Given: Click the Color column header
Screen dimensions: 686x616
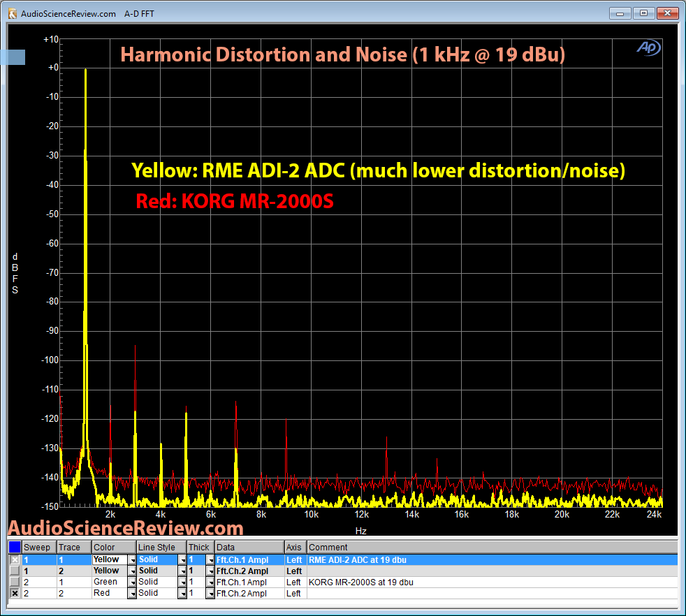Looking at the screenshot, I should click(x=114, y=548).
